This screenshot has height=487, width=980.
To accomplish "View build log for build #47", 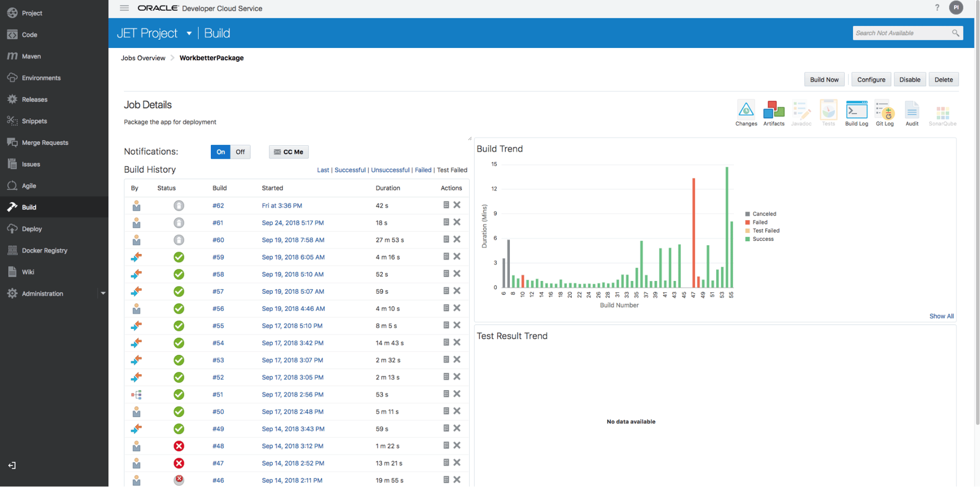I will pos(446,463).
